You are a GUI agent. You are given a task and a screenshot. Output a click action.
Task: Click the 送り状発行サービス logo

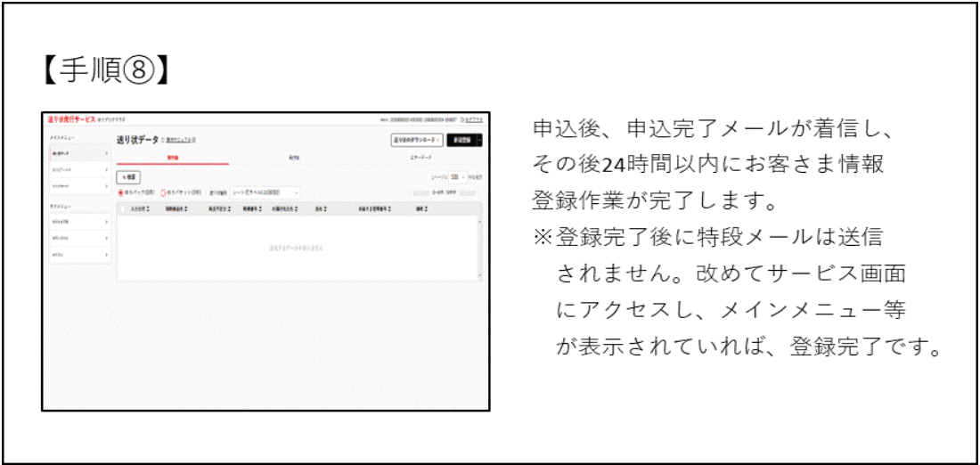71,118
